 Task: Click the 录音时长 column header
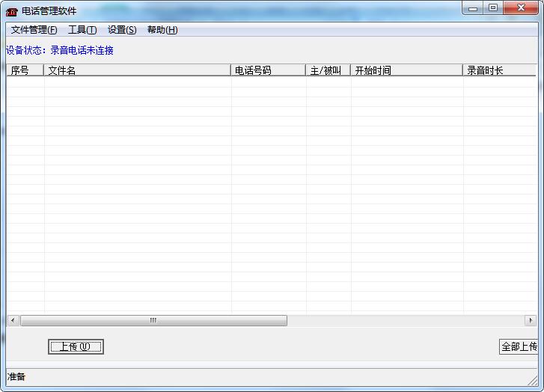pyautogui.click(x=499, y=70)
